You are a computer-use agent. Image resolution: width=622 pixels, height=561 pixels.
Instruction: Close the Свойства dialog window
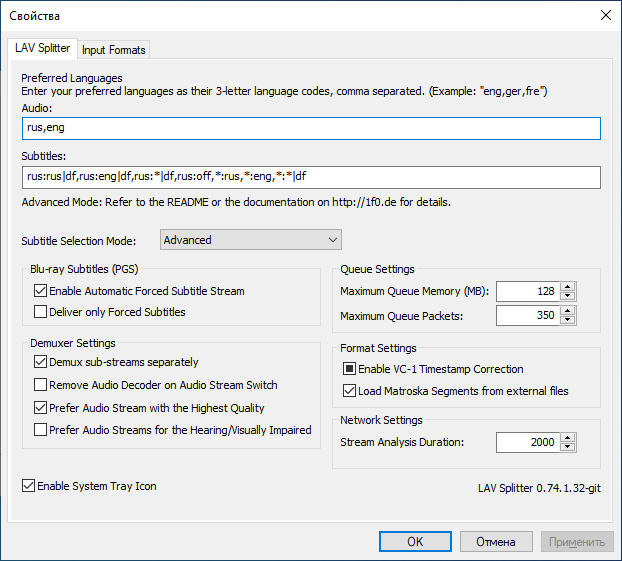point(604,15)
